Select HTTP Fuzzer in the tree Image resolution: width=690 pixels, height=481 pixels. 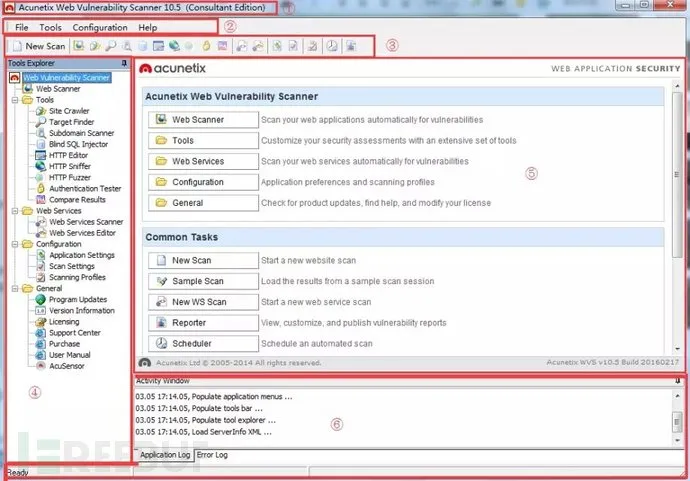[70, 177]
